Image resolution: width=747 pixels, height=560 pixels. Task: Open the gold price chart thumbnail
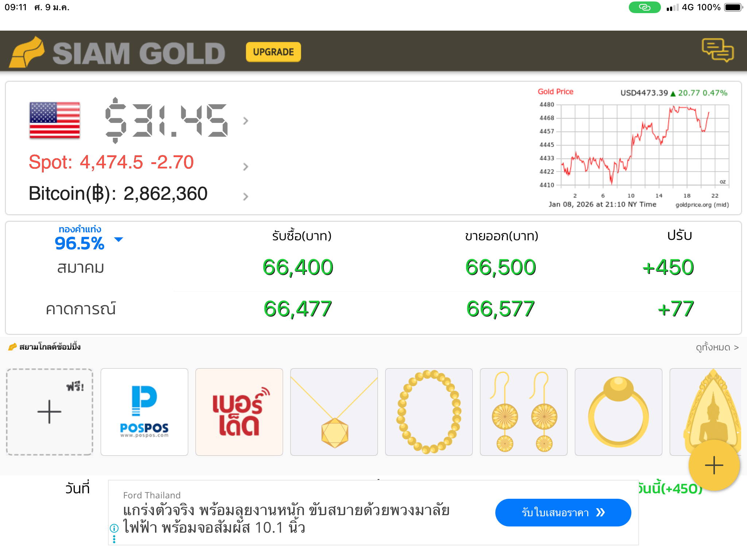(x=633, y=148)
